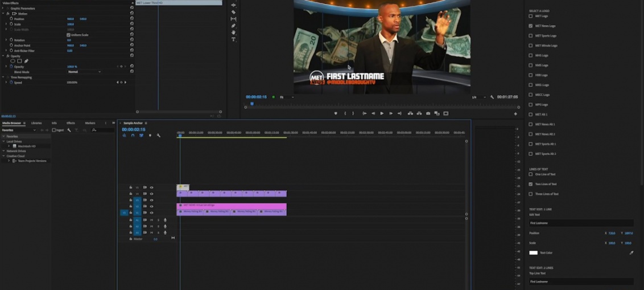Image resolution: width=644 pixels, height=290 pixels.
Task: Go to next Speed keyframe
Action: (x=125, y=82)
